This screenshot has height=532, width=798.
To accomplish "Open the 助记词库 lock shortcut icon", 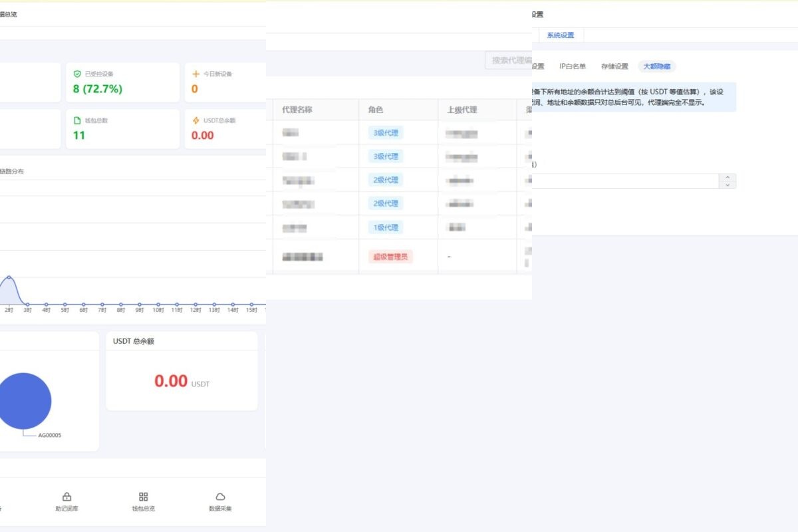I will tap(66, 497).
